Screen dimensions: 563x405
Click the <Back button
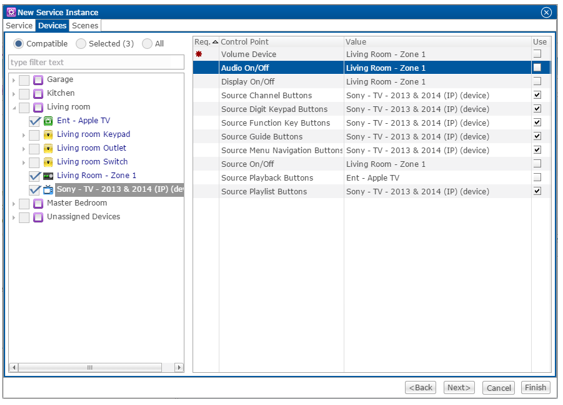420,388
